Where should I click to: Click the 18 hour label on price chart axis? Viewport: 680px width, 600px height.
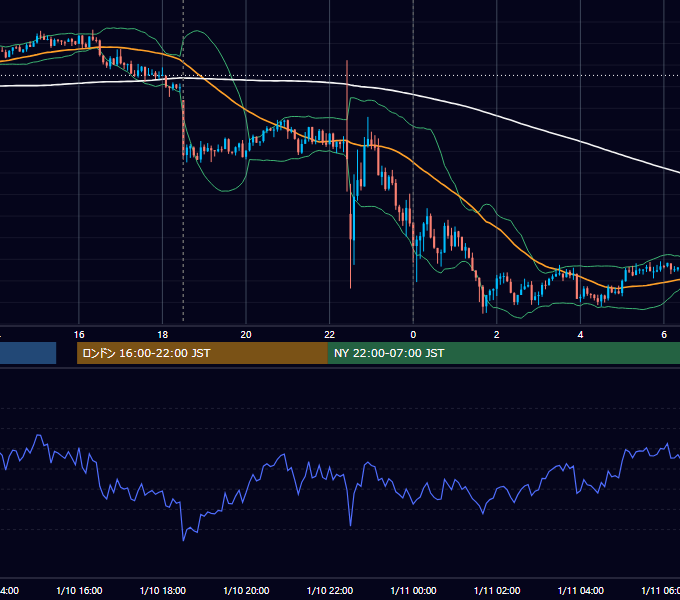(163, 335)
